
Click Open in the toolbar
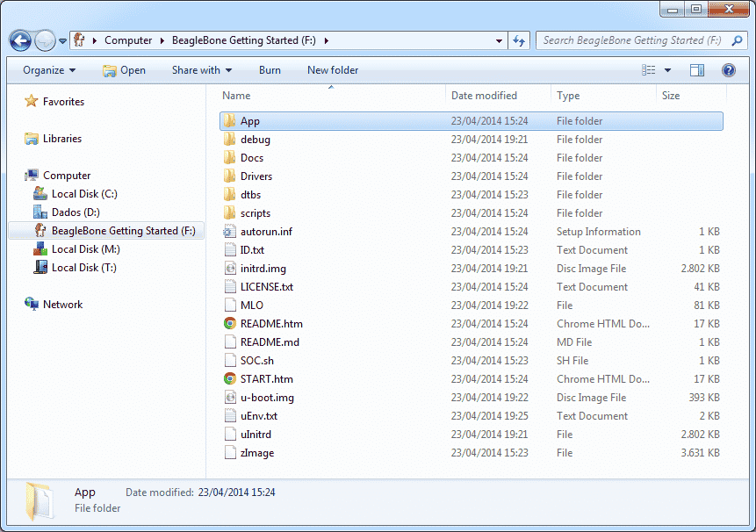click(x=124, y=70)
